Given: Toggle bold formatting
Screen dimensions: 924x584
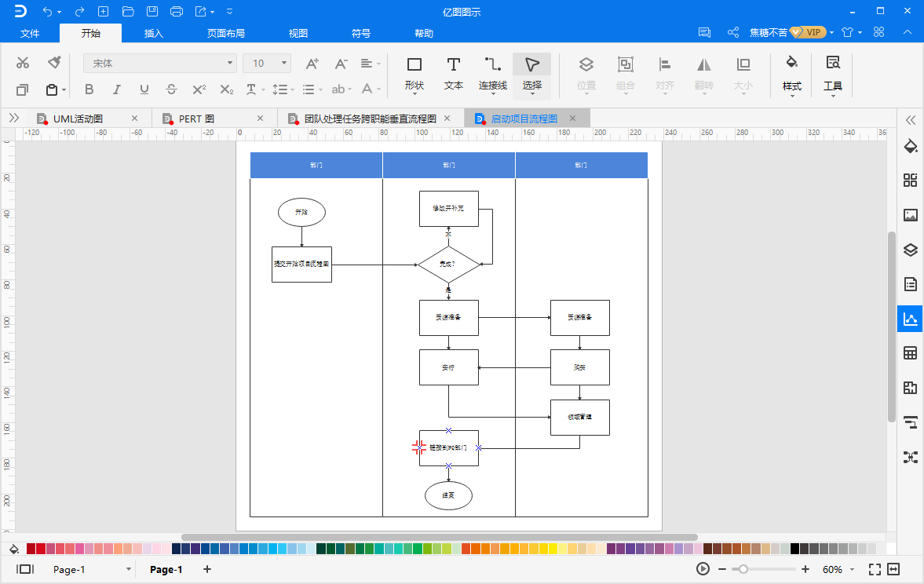Looking at the screenshot, I should click(89, 89).
